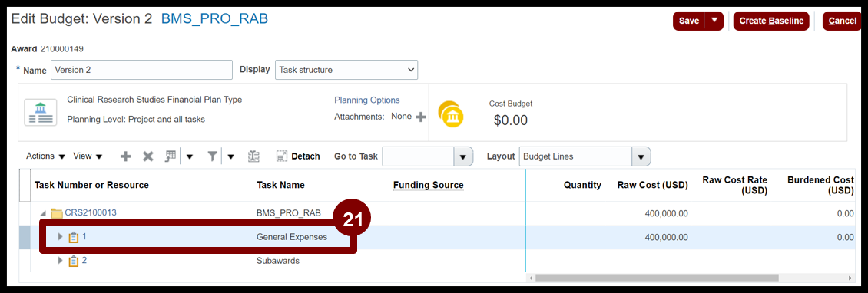Click the export table icon in toolbar

tap(170, 156)
